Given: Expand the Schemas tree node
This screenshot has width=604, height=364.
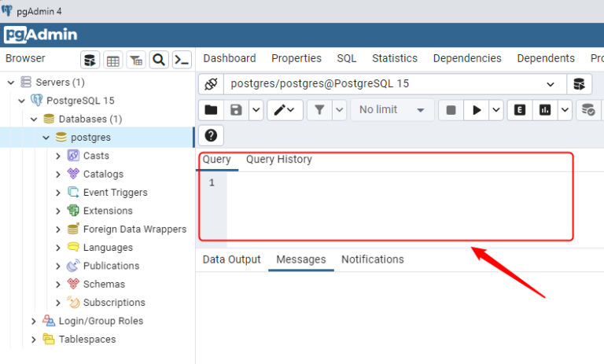Looking at the screenshot, I should (58, 284).
